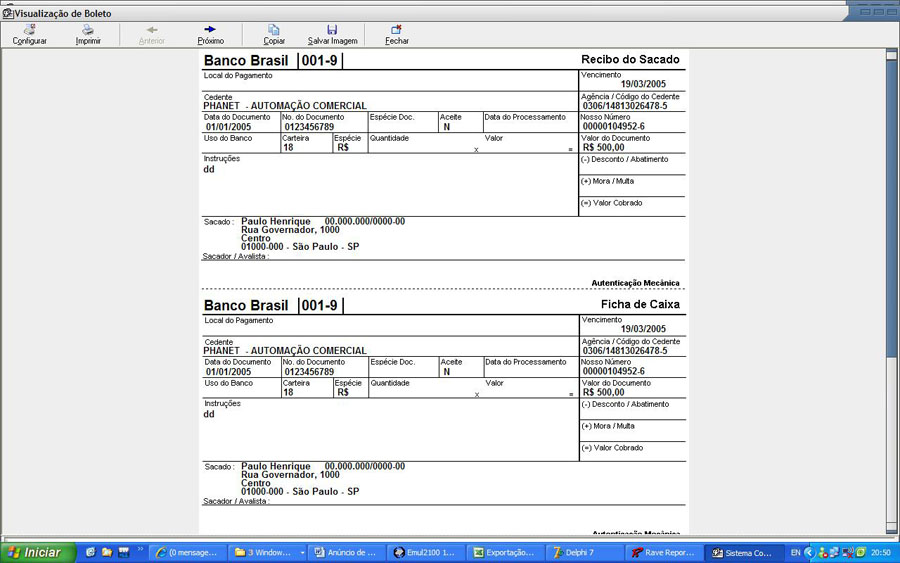900x563 pixels.
Task: Open Internet Explorer quick launch icon
Action: click(91, 552)
